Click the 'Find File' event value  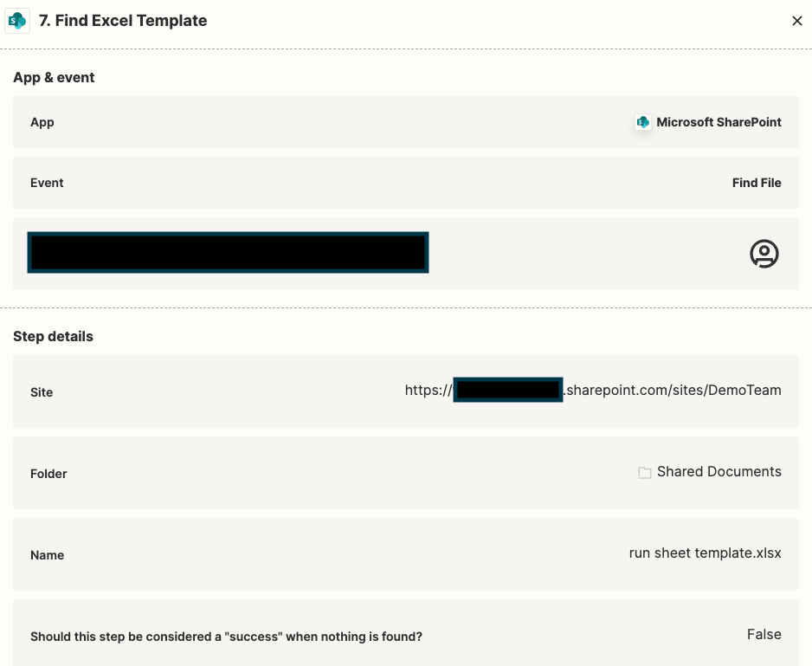coord(757,183)
